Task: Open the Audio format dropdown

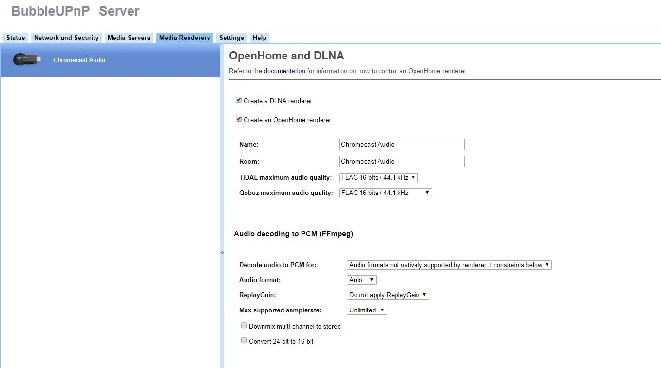Action: (361, 279)
